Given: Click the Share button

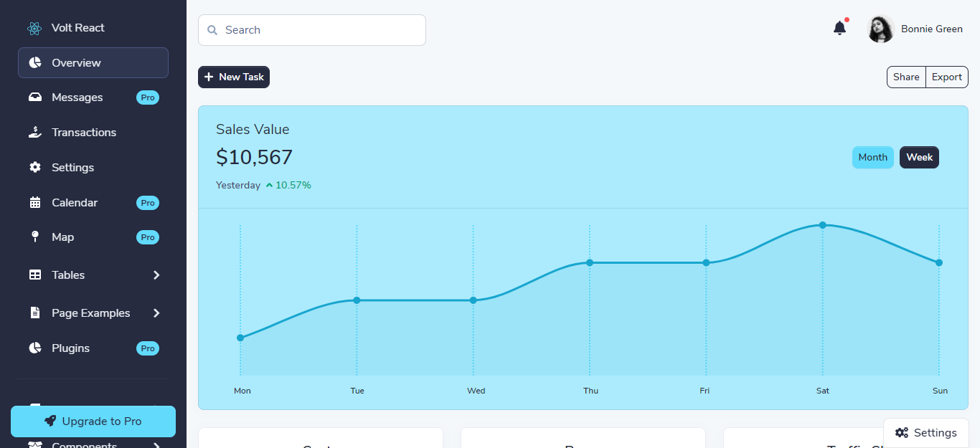Looking at the screenshot, I should pos(906,77).
